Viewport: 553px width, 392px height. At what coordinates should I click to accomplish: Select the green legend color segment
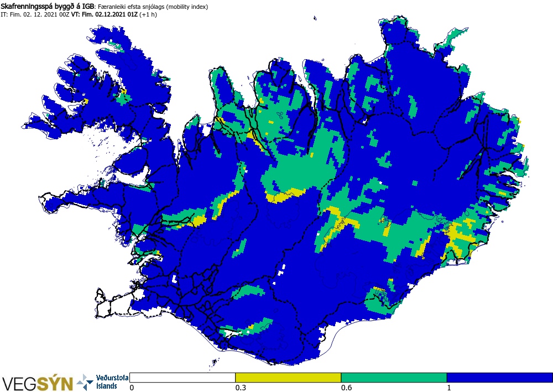coord(394,378)
